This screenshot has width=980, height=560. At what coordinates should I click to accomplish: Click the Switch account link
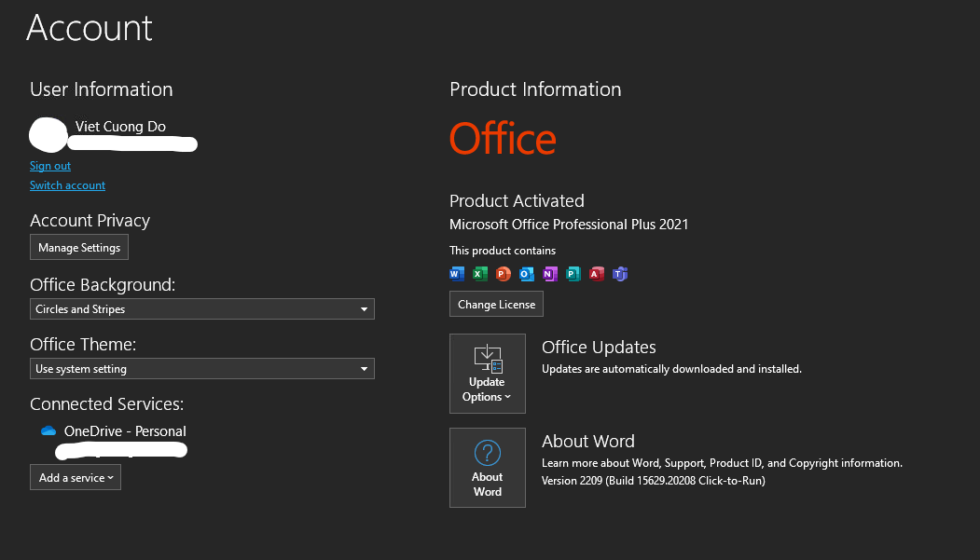[67, 184]
